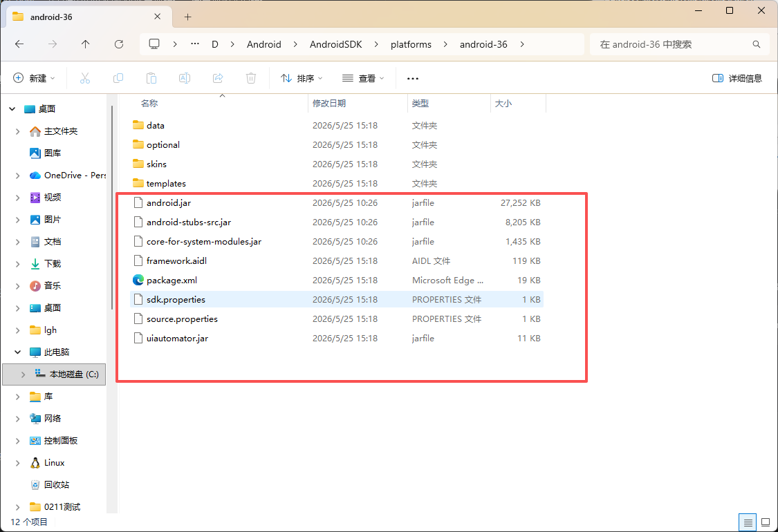This screenshot has height=532, width=778.
Task: Expand Pictures (图片) tree node
Action: (18, 220)
